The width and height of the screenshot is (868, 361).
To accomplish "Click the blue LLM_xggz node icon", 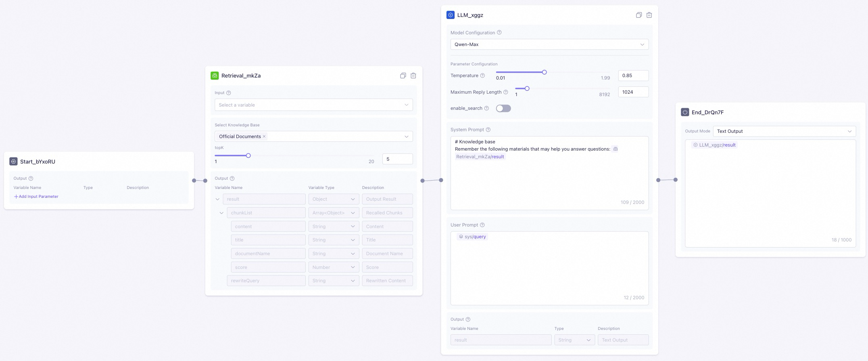I will click(x=451, y=15).
